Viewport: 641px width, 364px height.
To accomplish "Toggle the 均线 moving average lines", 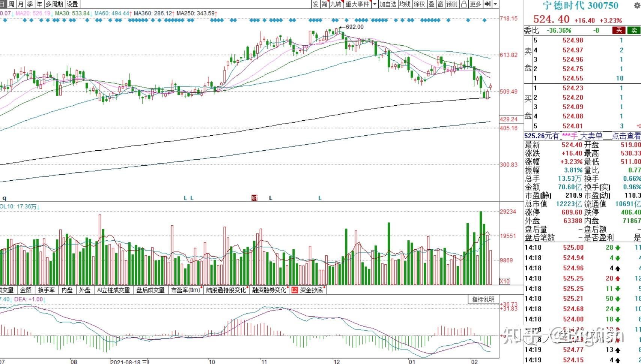I will coord(405,4).
